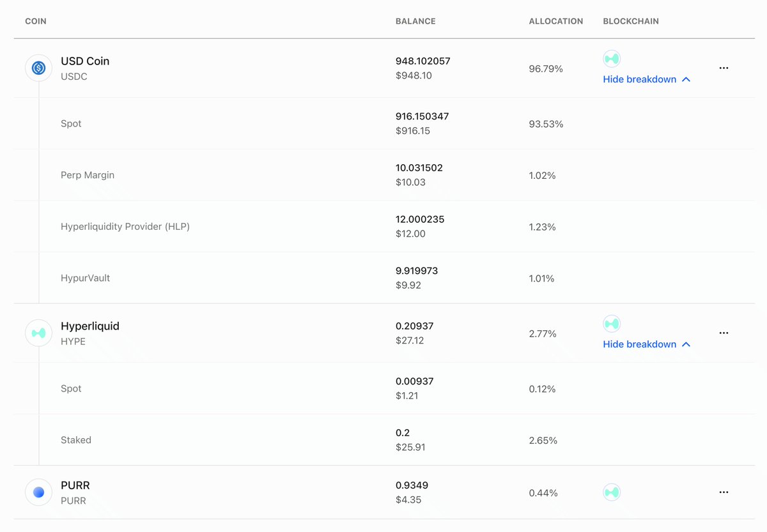Viewport: 767px width, 532px height.
Task: Open the more options menu for Hyperliquid
Action: click(x=724, y=333)
